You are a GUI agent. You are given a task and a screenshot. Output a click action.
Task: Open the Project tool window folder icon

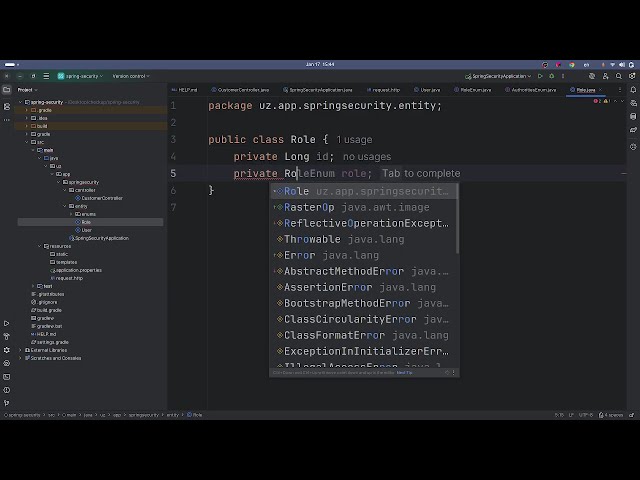pos(7,90)
